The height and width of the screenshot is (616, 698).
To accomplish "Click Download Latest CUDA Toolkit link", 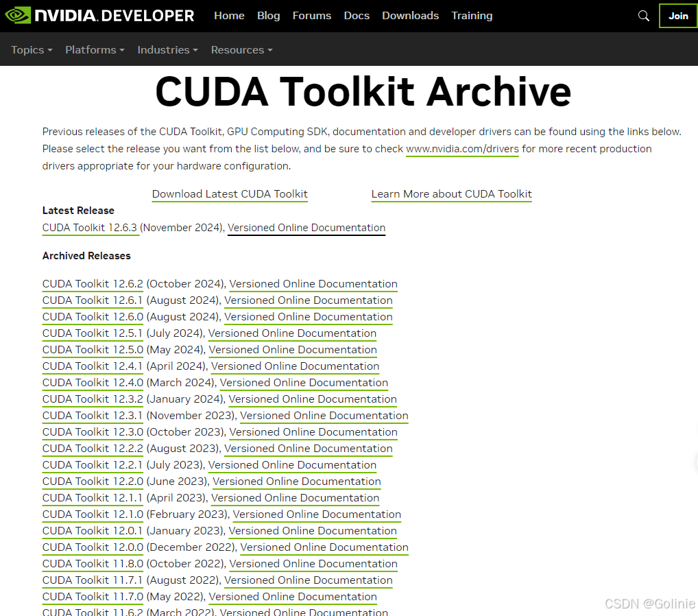I will (230, 194).
